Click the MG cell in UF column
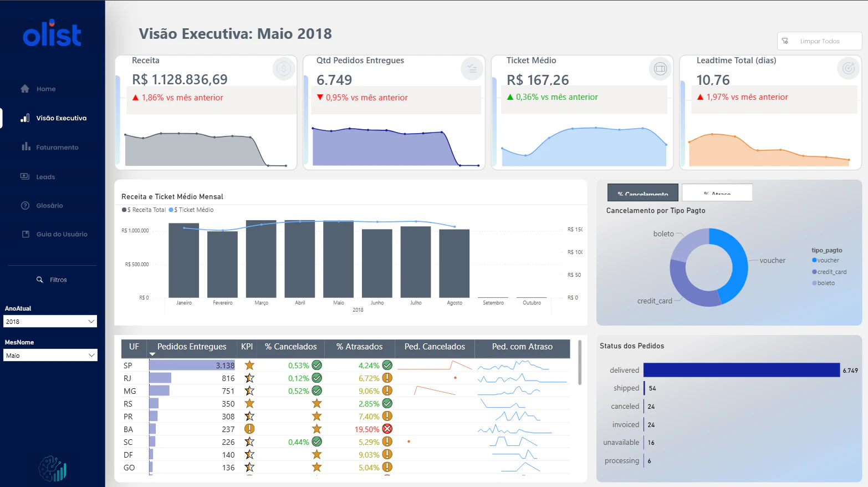Viewport: 868px width, 487px height. (x=130, y=391)
